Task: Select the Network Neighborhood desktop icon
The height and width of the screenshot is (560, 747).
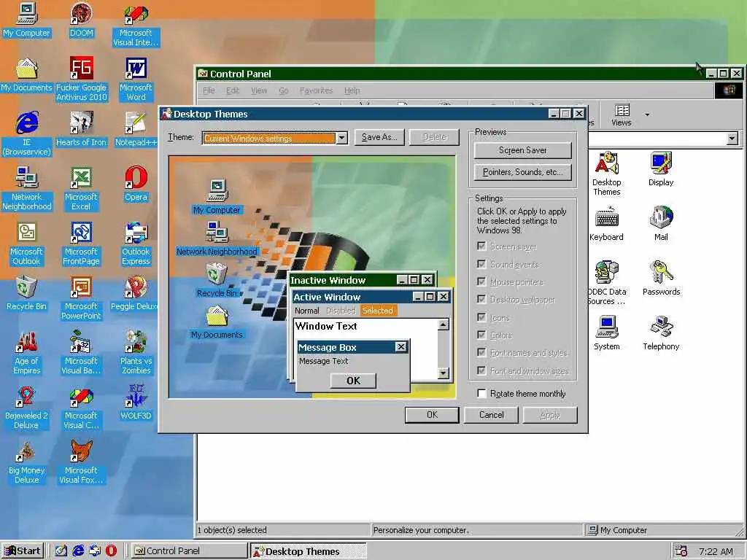Action: pyautogui.click(x=27, y=189)
